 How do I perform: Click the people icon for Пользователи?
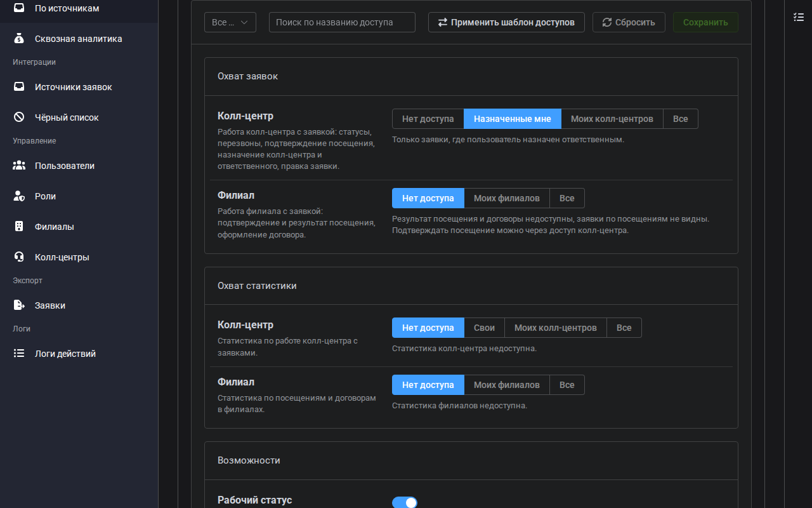coord(19,166)
